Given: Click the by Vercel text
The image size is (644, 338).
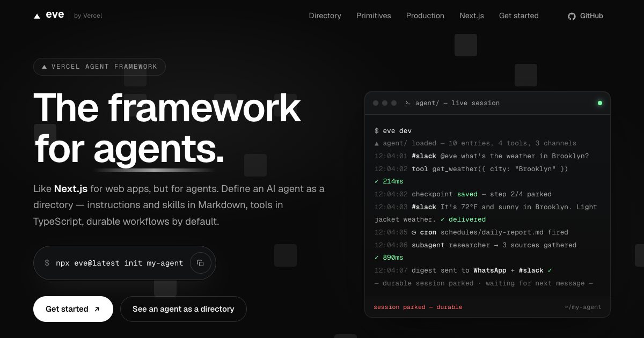Looking at the screenshot, I should pyautogui.click(x=88, y=16).
